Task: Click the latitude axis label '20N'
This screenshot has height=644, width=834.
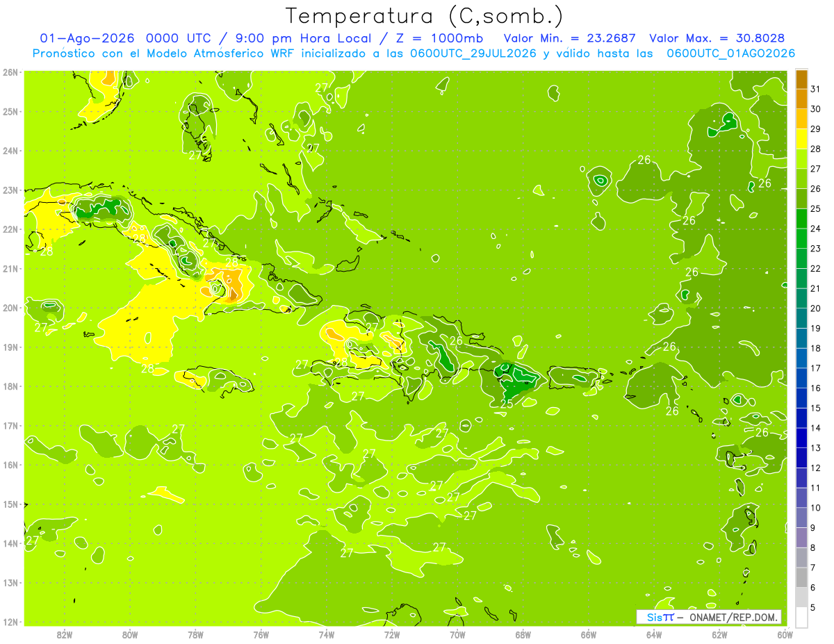Action: (10, 307)
